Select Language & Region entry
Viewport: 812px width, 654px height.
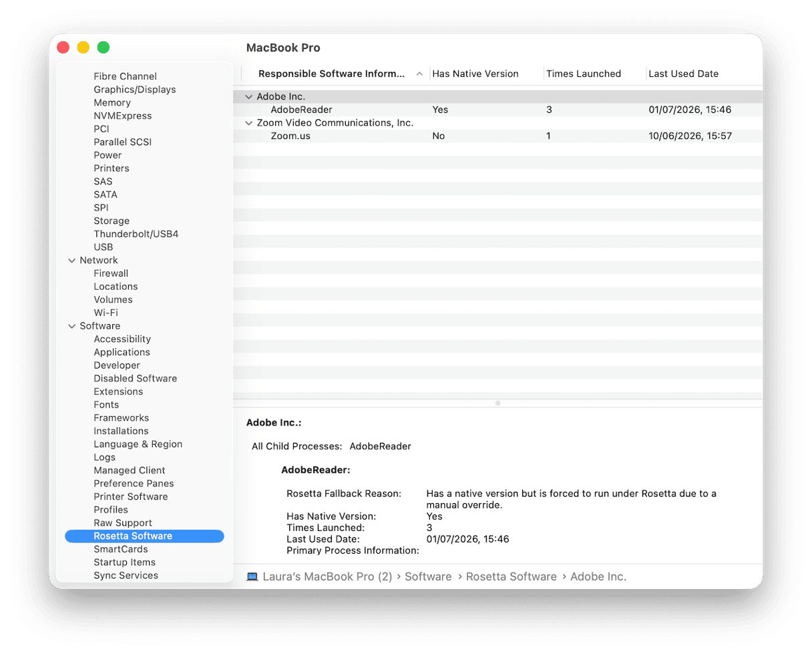tap(138, 444)
